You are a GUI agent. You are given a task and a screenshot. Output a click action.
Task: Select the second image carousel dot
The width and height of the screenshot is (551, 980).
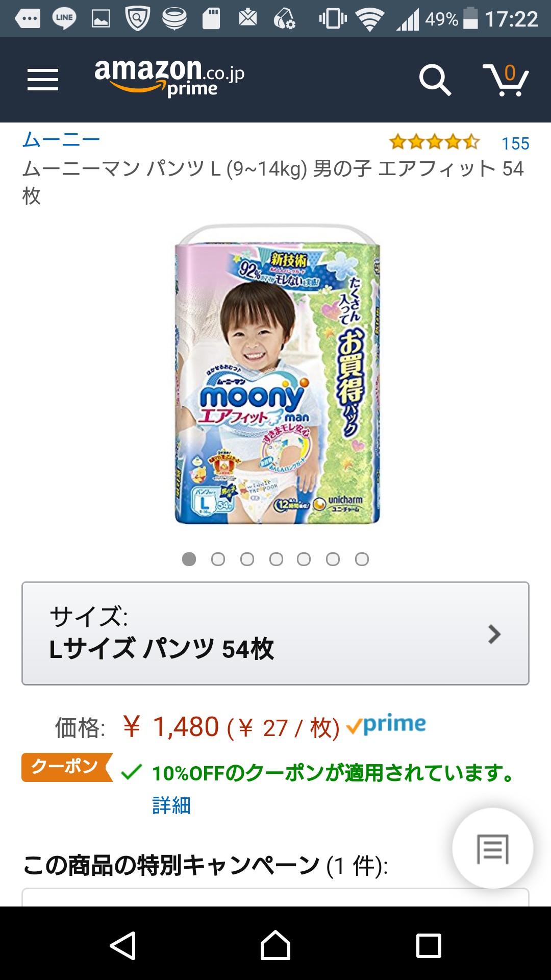(x=218, y=559)
